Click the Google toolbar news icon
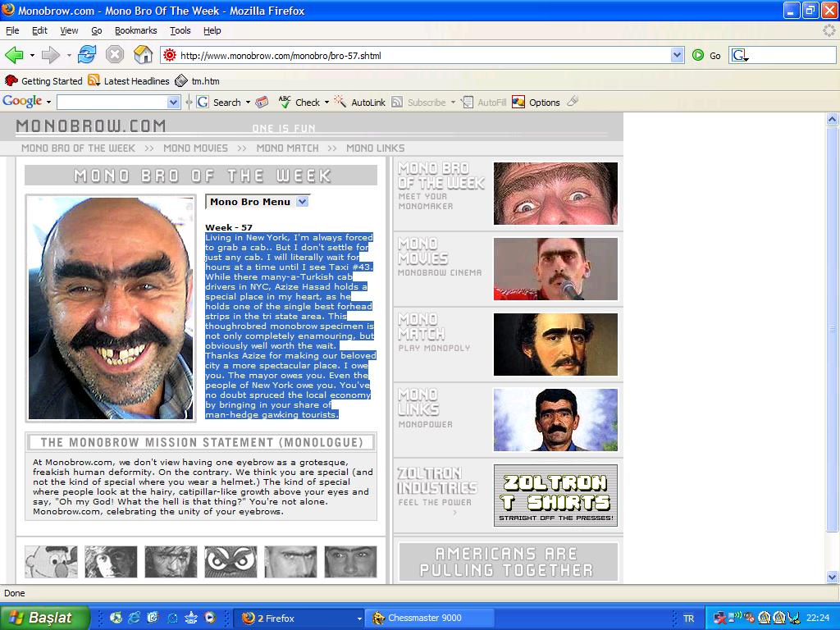Screen dimensions: 840x630 pyautogui.click(x=262, y=102)
